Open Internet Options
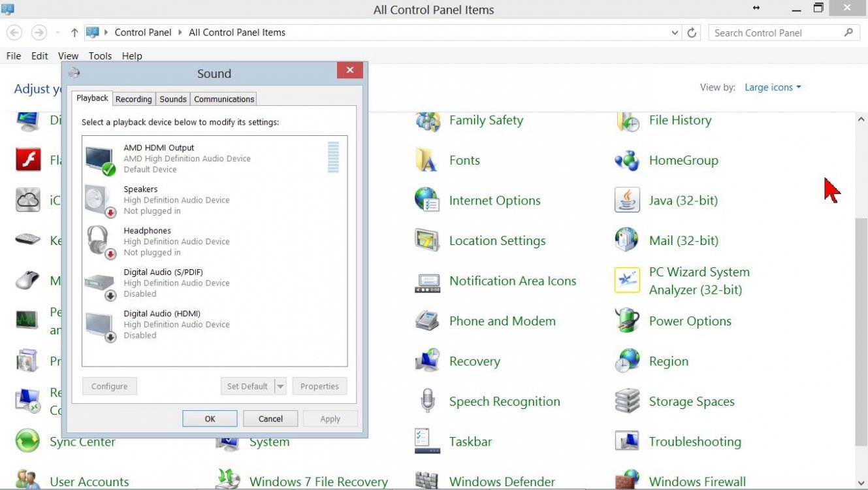The height and width of the screenshot is (490, 868). pyautogui.click(x=494, y=201)
